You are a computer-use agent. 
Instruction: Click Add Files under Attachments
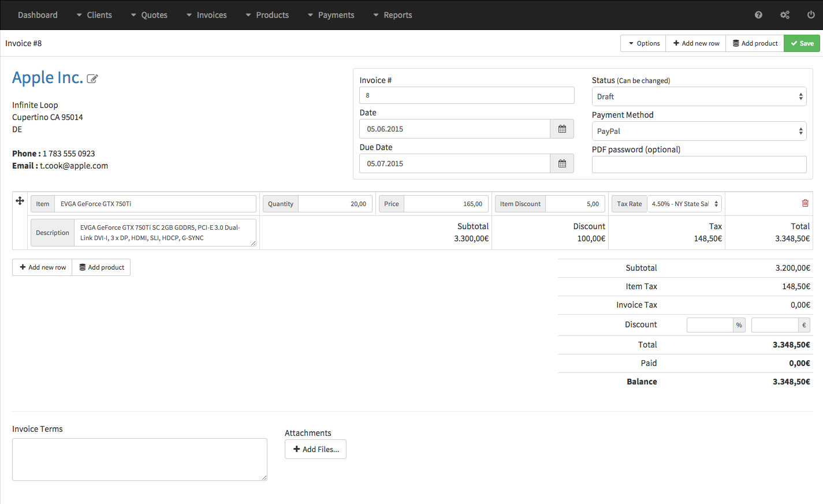pyautogui.click(x=315, y=449)
